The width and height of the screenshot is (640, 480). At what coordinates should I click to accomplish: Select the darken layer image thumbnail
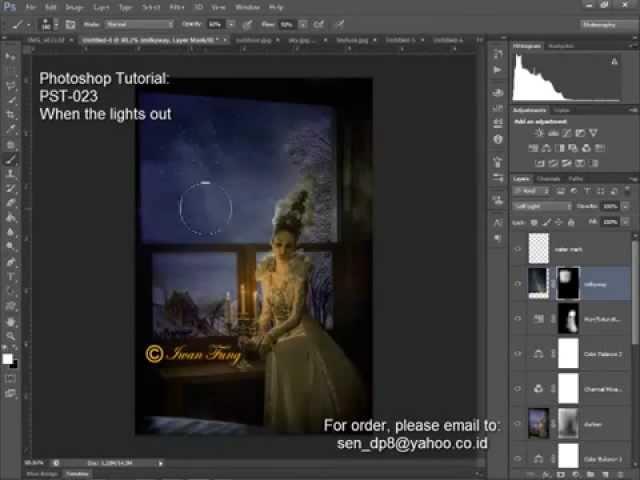point(538,424)
